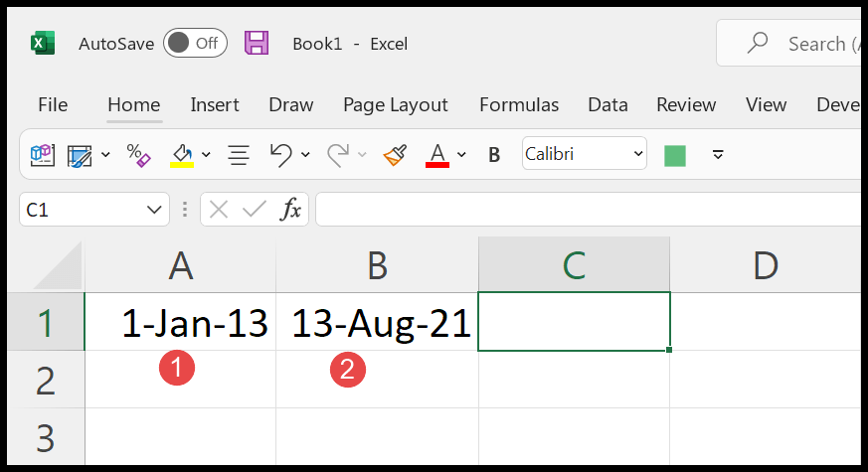Click the Insert Function fx icon
868x472 pixels.
click(291, 210)
